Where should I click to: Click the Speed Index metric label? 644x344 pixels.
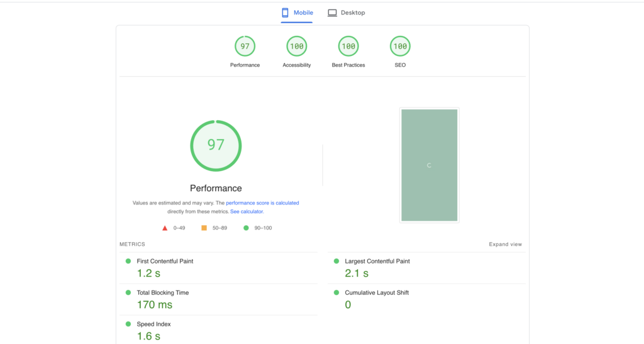tap(153, 325)
